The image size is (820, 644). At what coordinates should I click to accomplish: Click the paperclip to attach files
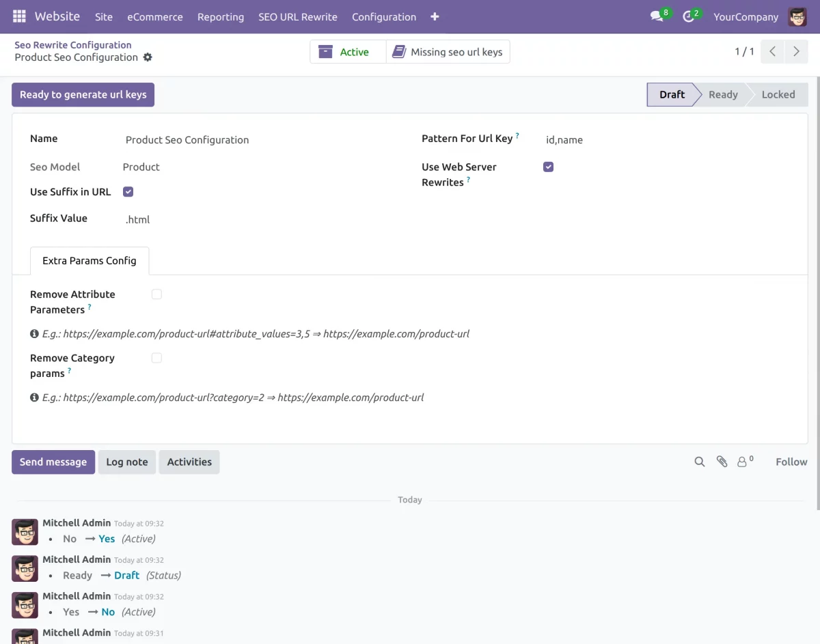(722, 462)
